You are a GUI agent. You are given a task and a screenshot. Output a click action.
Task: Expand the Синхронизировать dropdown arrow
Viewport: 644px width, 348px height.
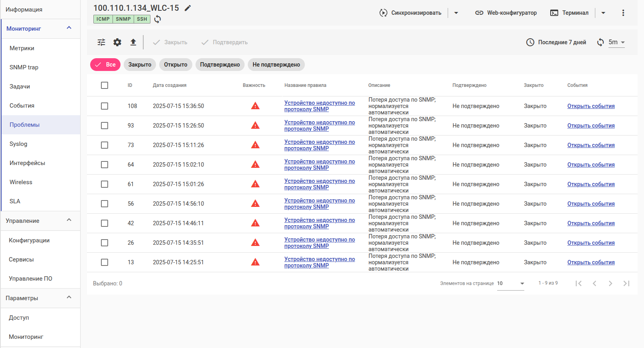click(x=456, y=13)
